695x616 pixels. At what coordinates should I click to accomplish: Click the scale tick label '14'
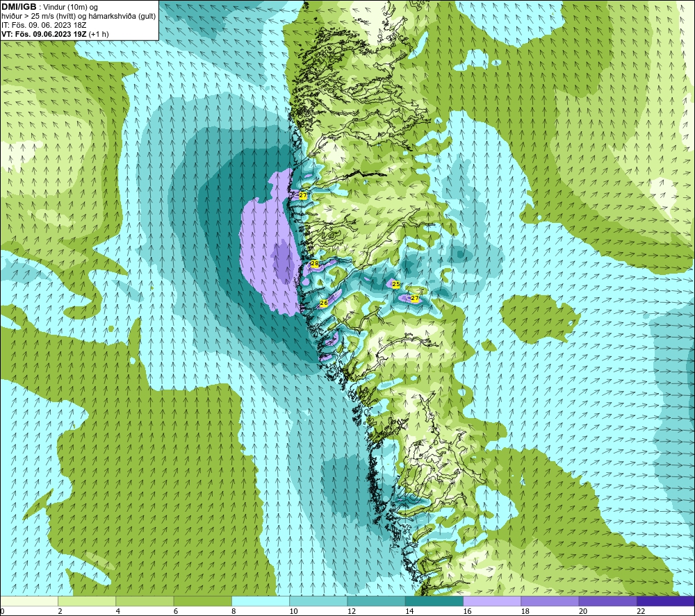pyautogui.click(x=409, y=612)
